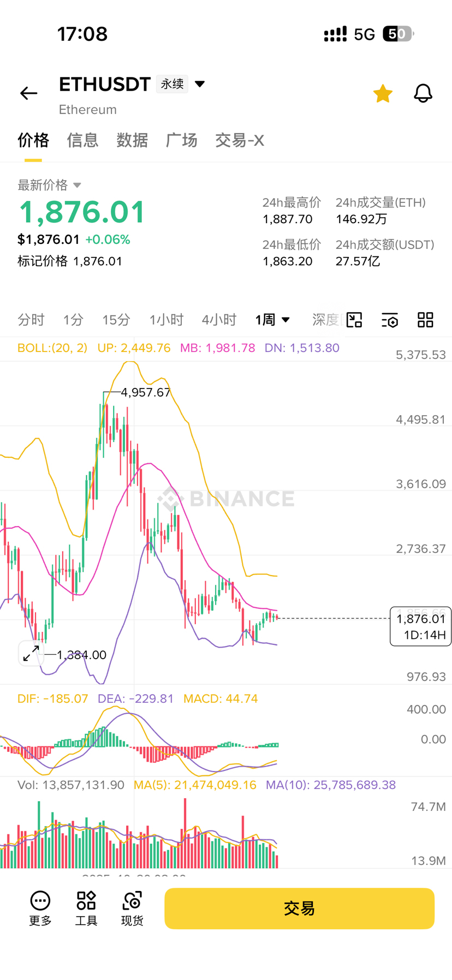
Task: Tap the 4,957.67 high price marker
Action: coord(145,392)
